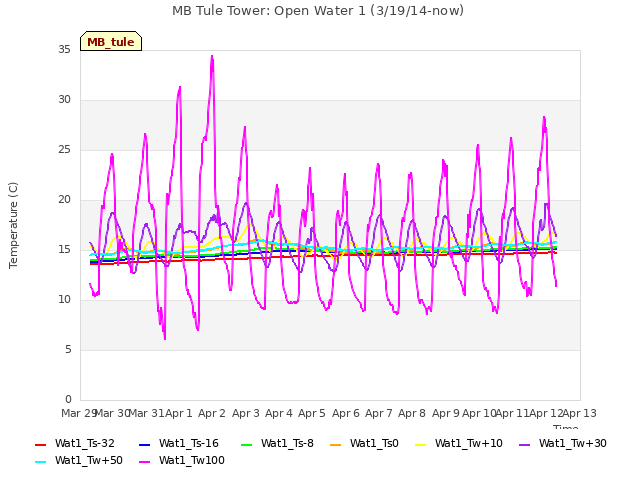Click the Wat1_Ts-32 legend label
The width and height of the screenshot is (640, 480).
[85, 443]
